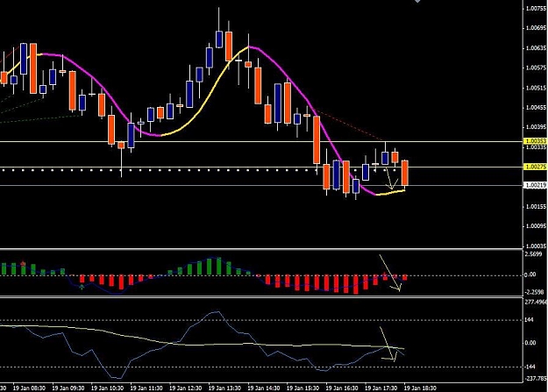Click the 19 Jan 17:30 time label
The image size is (548, 392).
click(x=381, y=388)
